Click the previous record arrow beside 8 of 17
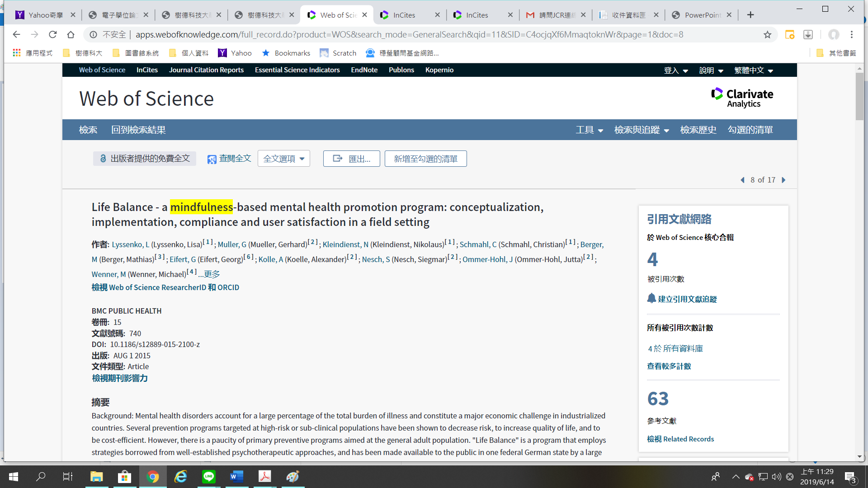 pos(742,180)
